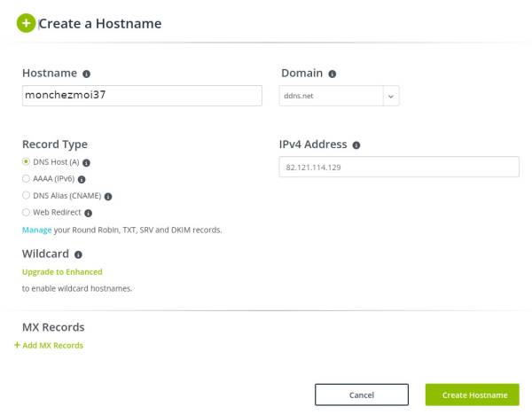Click the info icon next to Domain
Screen dimensions: 532x414
pos(332,74)
